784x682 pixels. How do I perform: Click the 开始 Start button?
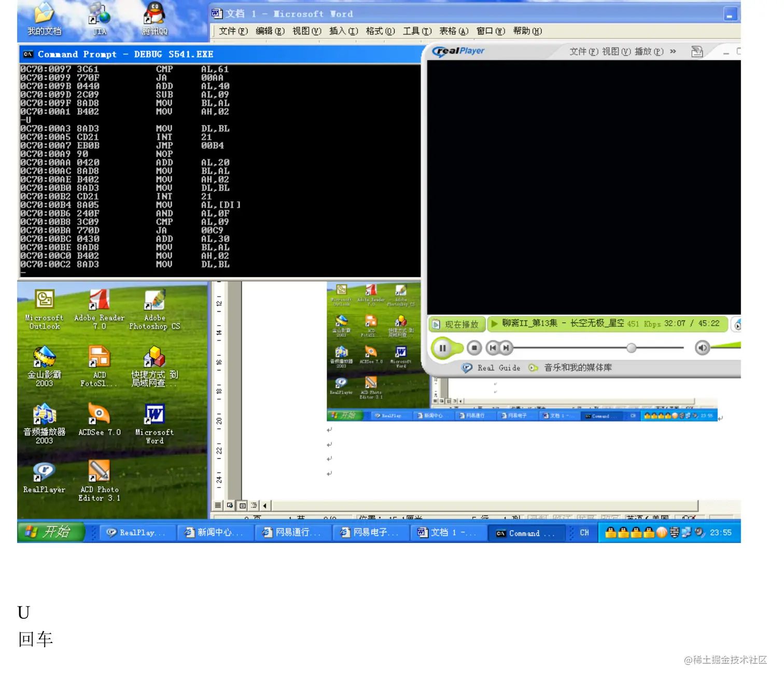[51, 532]
